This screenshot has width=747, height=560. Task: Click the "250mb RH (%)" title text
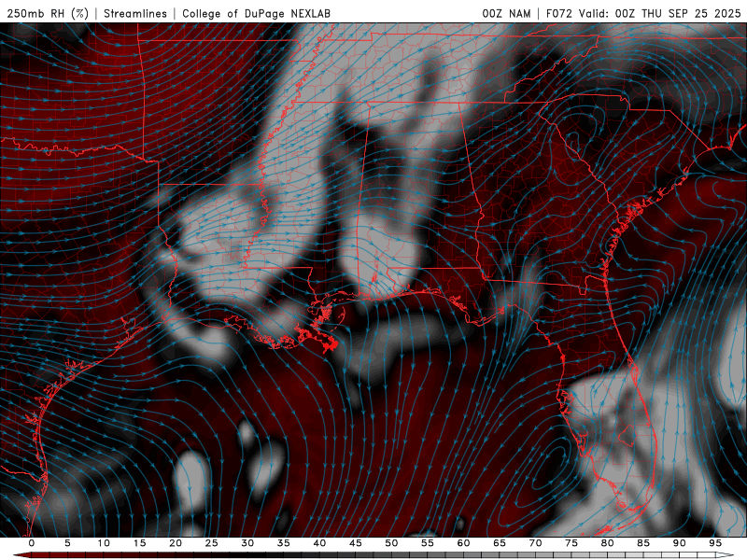click(48, 14)
